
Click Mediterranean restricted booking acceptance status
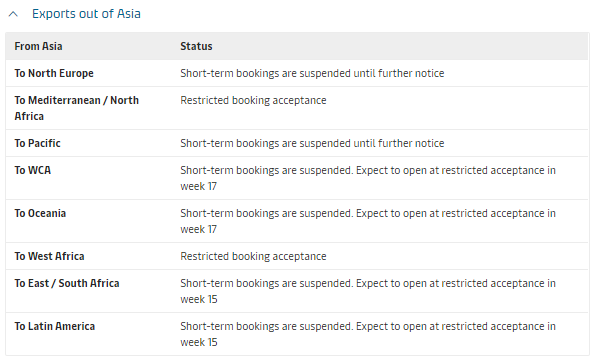pos(253,100)
